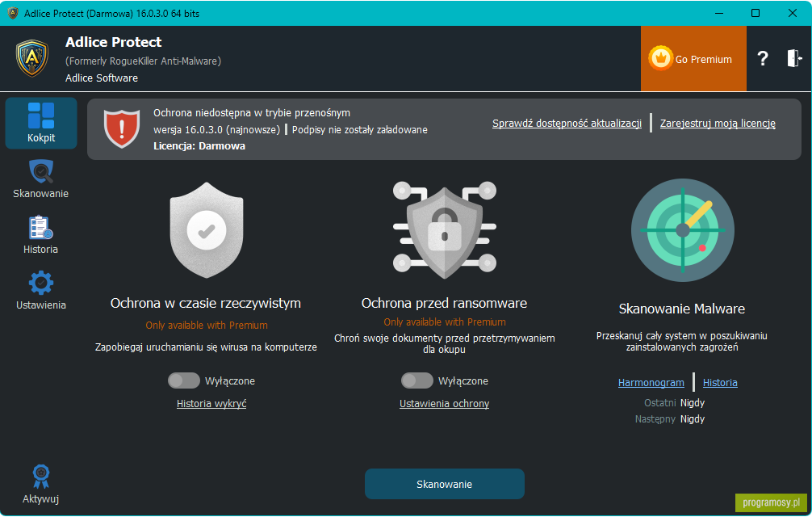Open the Kokpit dashboard icon
The image size is (812, 517).
click(x=41, y=115)
